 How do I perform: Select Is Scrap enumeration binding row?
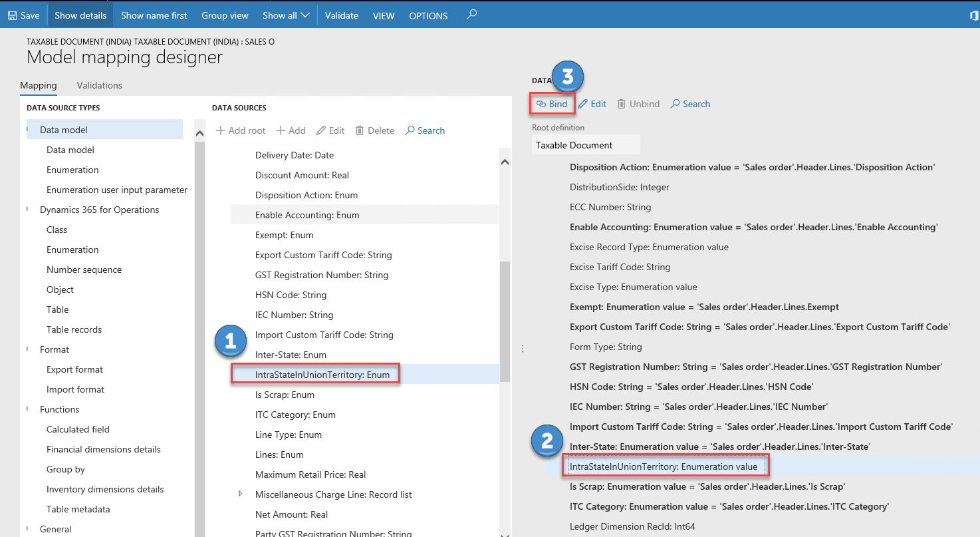[x=707, y=486]
